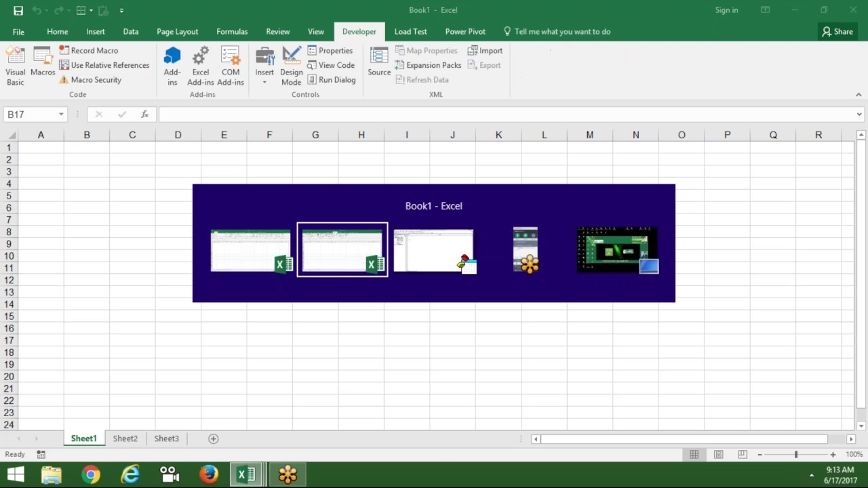Pick the desktop thumbnail in switcher
Screen dimensions: 868x488
(617, 250)
